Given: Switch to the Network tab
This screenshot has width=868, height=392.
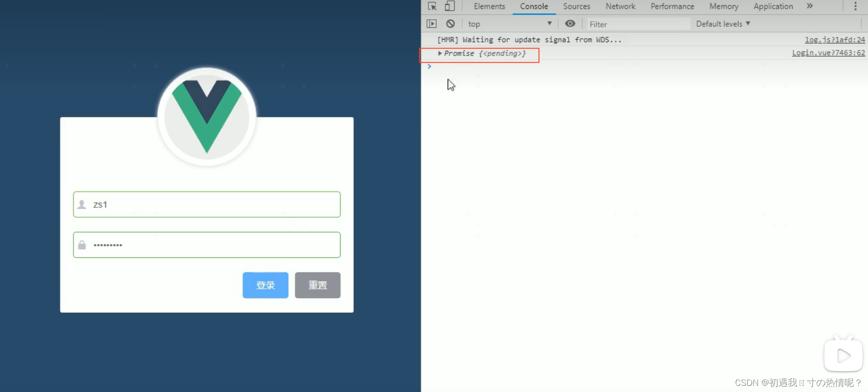Looking at the screenshot, I should tap(620, 6).
